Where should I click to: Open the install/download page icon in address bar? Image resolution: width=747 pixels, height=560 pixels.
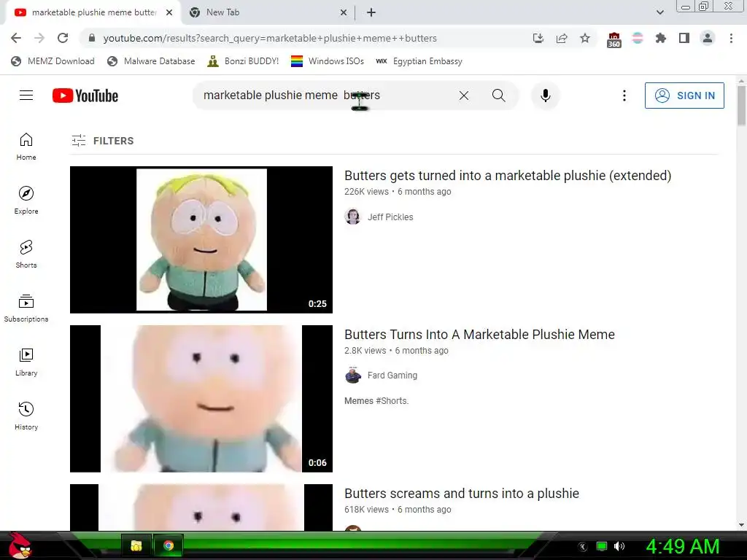click(x=538, y=38)
